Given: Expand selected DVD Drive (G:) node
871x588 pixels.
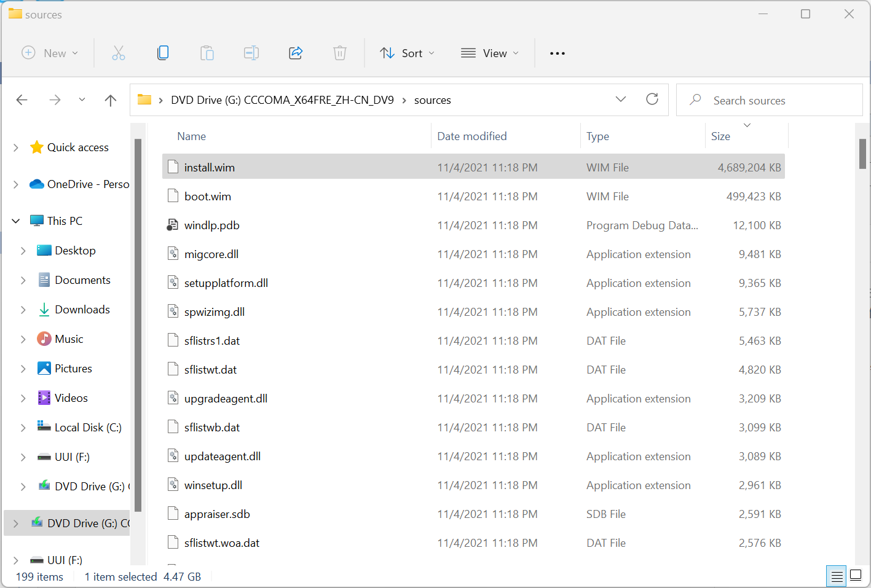Looking at the screenshot, I should tap(16, 523).
